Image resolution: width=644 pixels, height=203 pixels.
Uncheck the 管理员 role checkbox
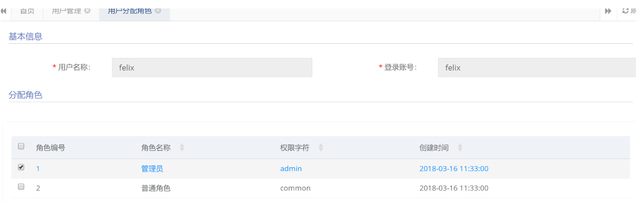tap(21, 167)
